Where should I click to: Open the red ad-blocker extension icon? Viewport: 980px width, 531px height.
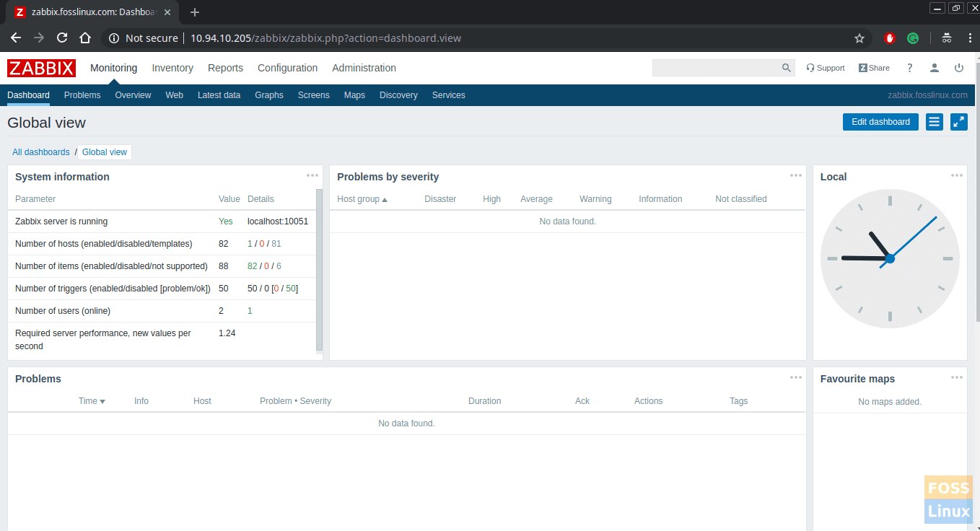[890, 38]
